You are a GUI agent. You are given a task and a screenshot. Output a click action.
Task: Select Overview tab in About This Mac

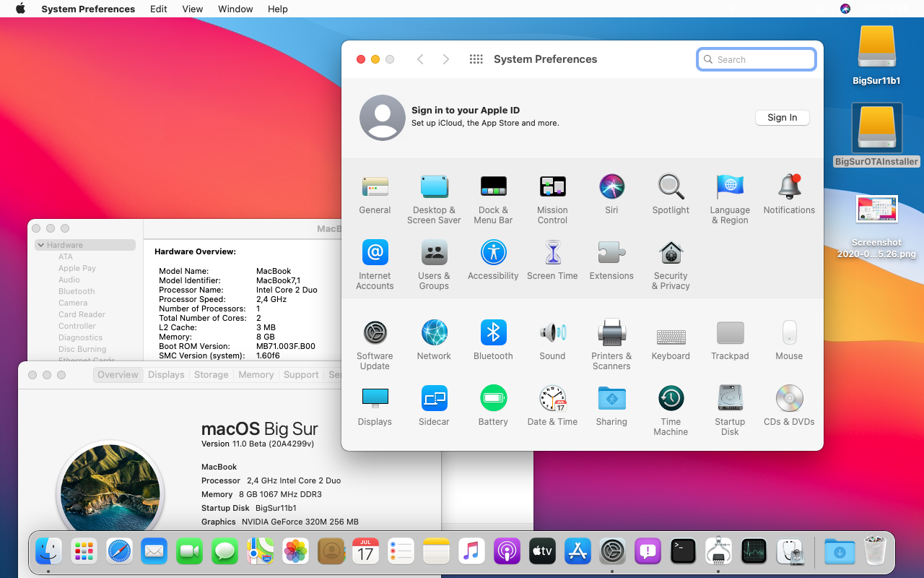click(118, 375)
